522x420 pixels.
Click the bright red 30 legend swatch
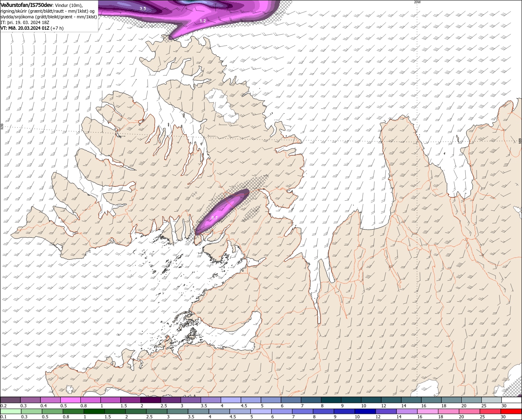tap(511, 411)
